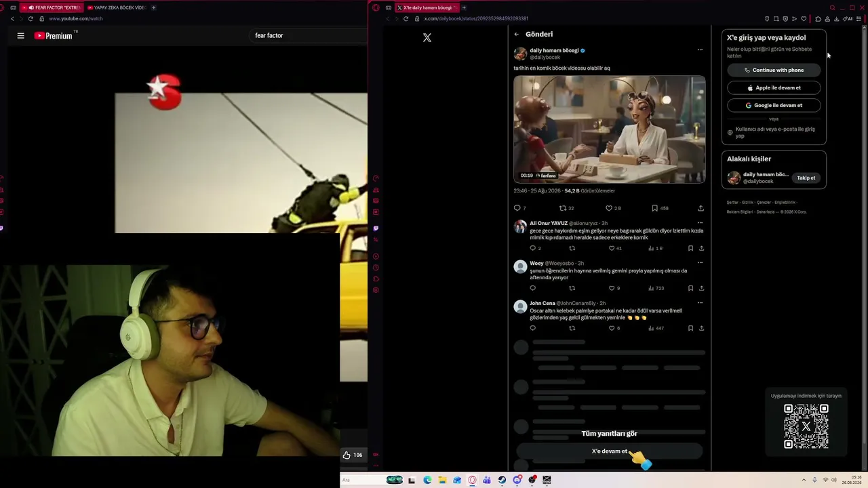The width and height of the screenshot is (868, 488).
Task: Open John Cena's profile name
Action: (x=542, y=303)
